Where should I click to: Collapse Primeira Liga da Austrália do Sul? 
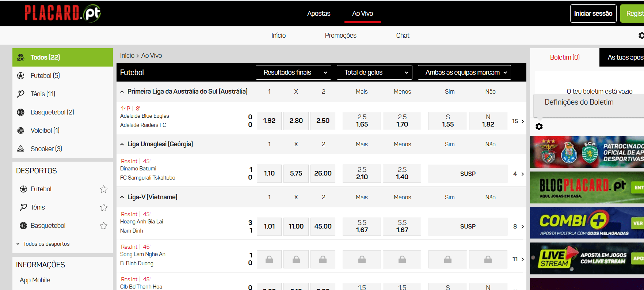(122, 92)
